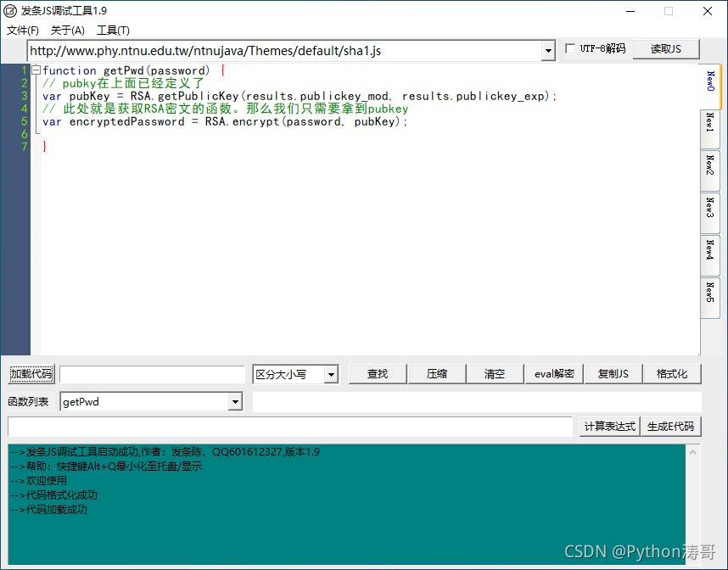Screen dimensions: 728x570
Task: Collapse the getPwd function fold marker
Action: click(x=36, y=70)
